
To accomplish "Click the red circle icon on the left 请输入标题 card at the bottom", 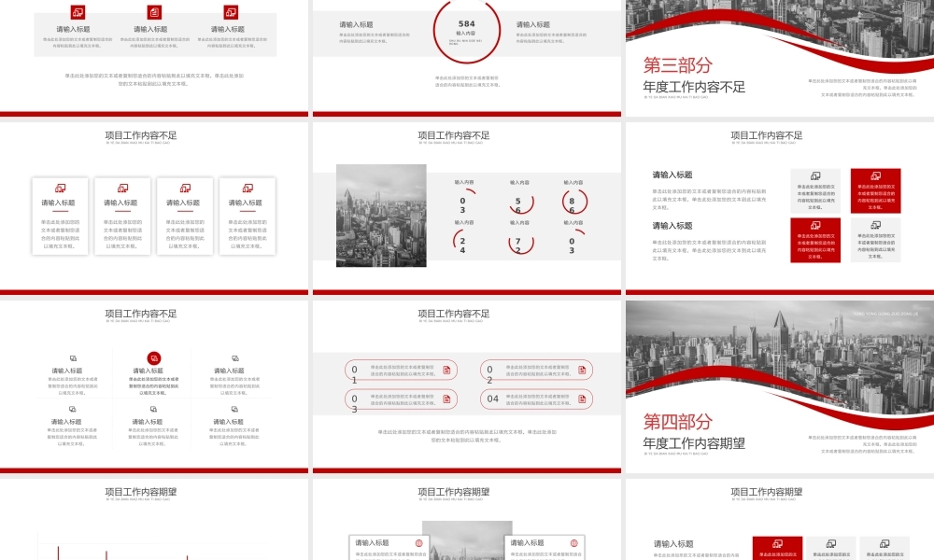I will [418, 543].
